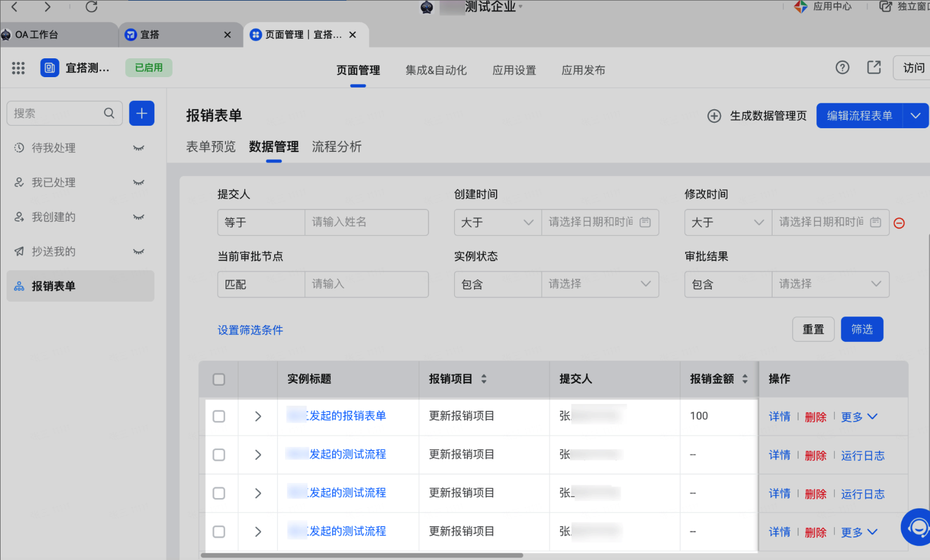
Task: Click search magnifier in sidebar
Action: coord(109,113)
